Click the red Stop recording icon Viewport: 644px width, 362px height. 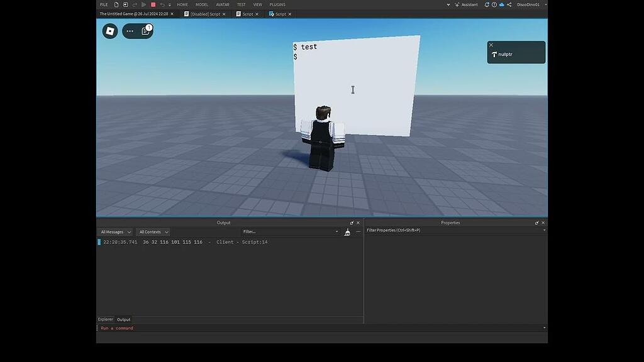coord(152,4)
